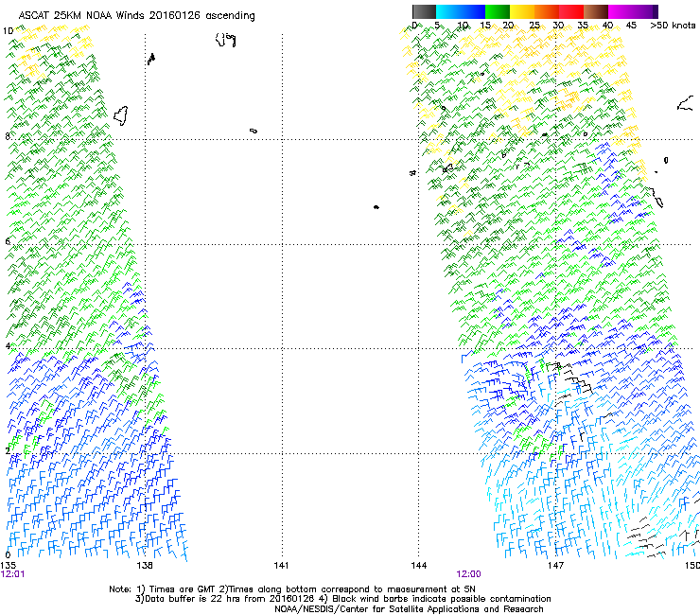Click the 'NOAA/NESDIS/Center for Satellite Applications and Research' credit
This screenshot has height=615, width=700.
pos(409,609)
